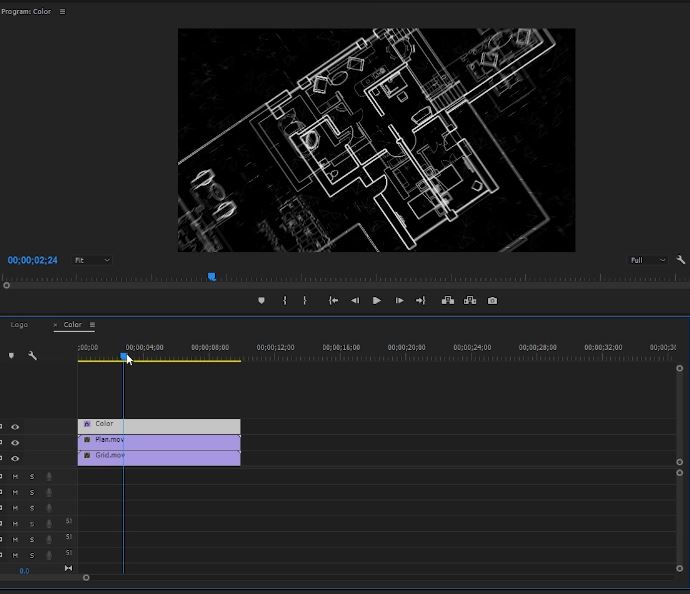Open the Full playback resolution dropdown

(648, 260)
